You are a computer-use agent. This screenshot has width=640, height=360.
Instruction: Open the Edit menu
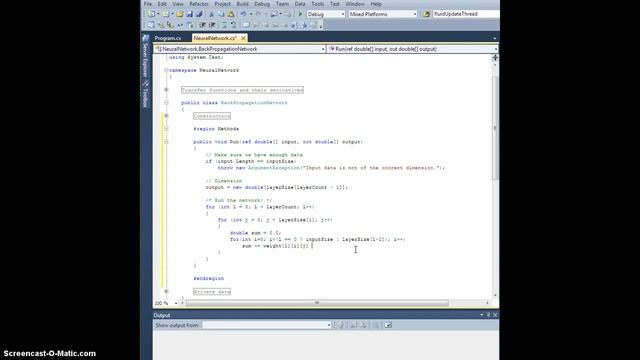162,4
